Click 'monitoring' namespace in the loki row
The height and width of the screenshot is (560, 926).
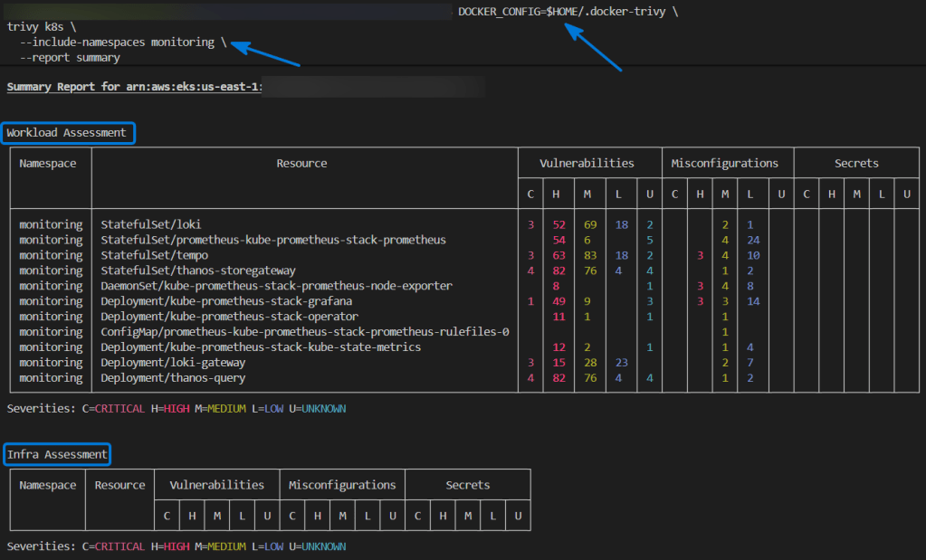point(51,225)
